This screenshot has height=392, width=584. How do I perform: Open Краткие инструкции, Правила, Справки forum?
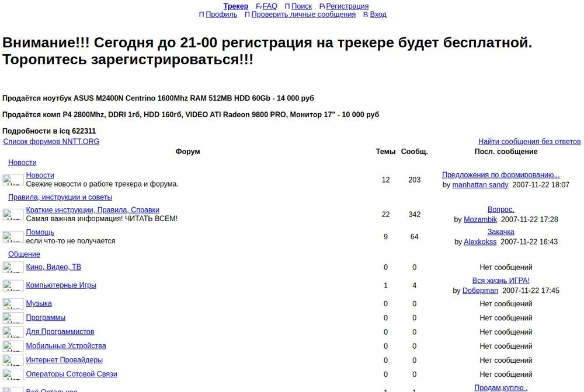[92, 210]
